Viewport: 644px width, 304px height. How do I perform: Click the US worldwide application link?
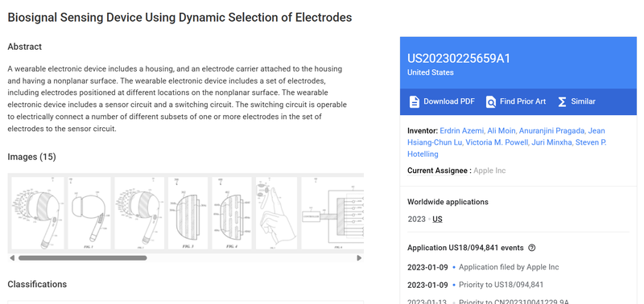437,219
